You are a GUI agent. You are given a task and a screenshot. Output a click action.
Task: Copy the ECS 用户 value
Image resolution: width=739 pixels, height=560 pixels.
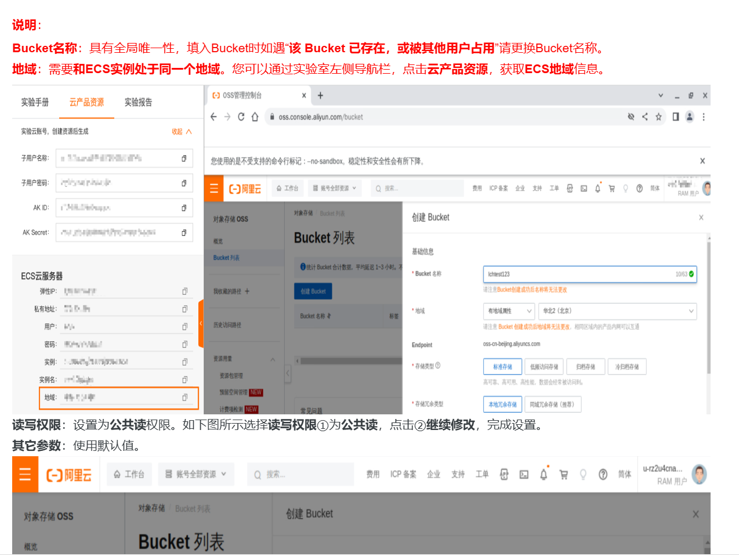click(x=184, y=327)
